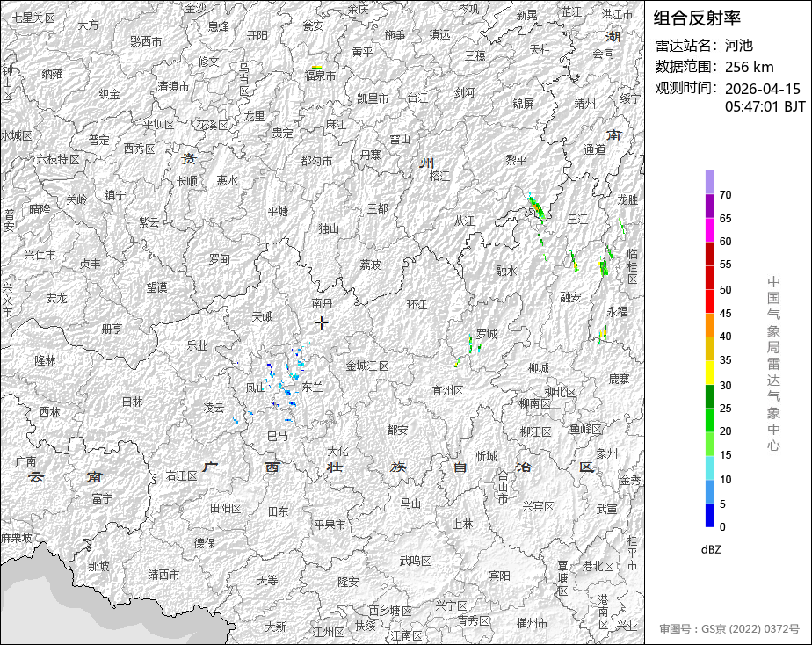
Task: Click the map label 罗甸
Action: click(x=220, y=259)
